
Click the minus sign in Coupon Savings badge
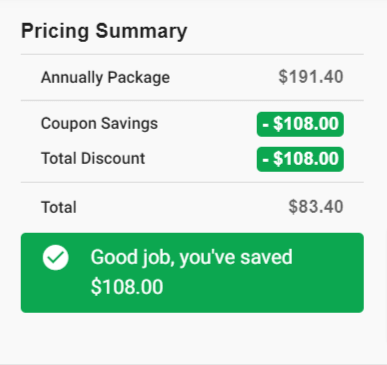(265, 125)
